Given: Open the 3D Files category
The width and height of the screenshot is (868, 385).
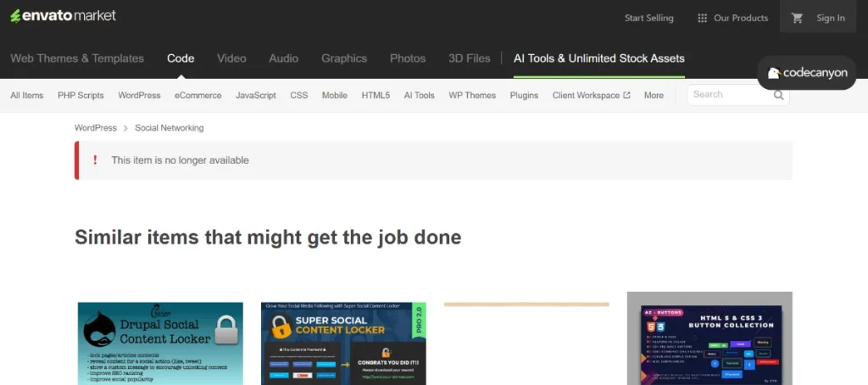Looking at the screenshot, I should point(470,59).
